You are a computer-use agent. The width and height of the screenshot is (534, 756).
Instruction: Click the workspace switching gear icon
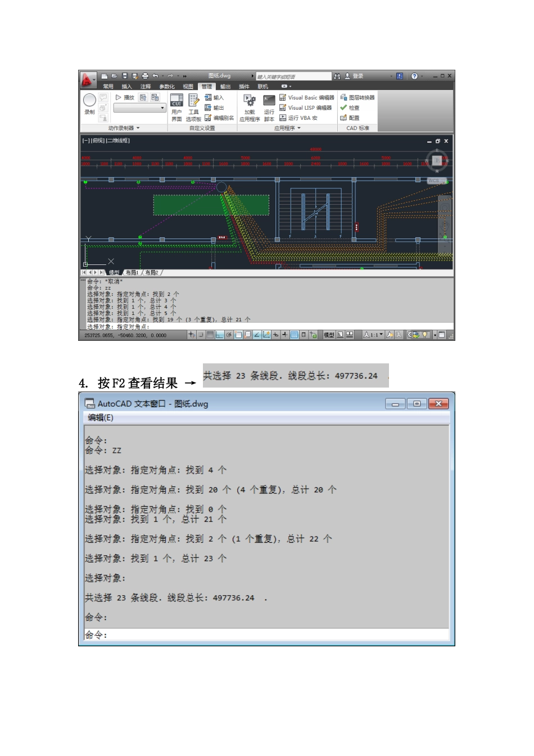tap(410, 335)
